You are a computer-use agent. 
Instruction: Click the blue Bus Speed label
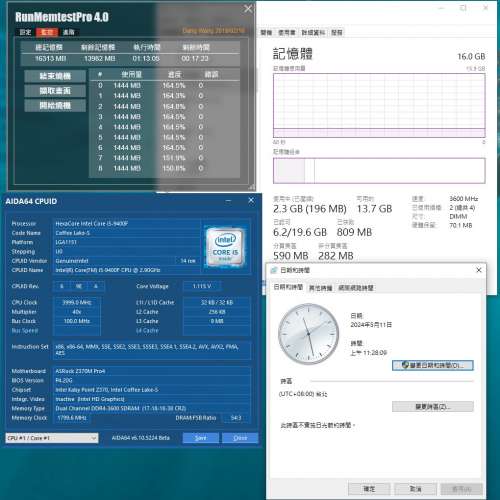click(25, 331)
